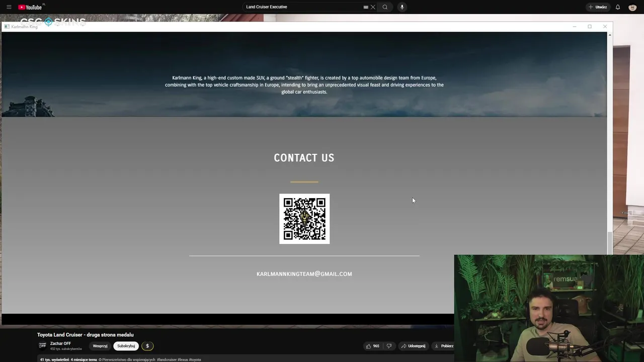
Task: Run the search with the magnifier button
Action: point(385,7)
